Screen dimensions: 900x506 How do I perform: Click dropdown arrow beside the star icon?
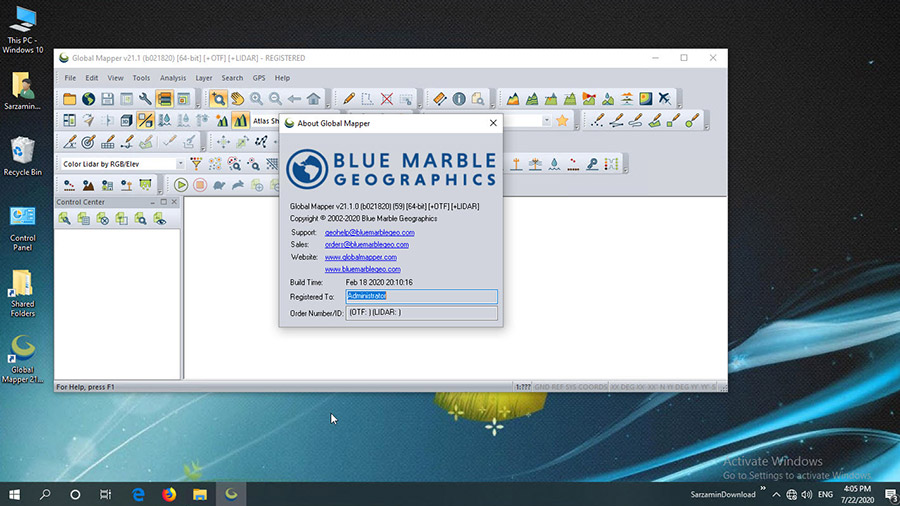[546, 120]
